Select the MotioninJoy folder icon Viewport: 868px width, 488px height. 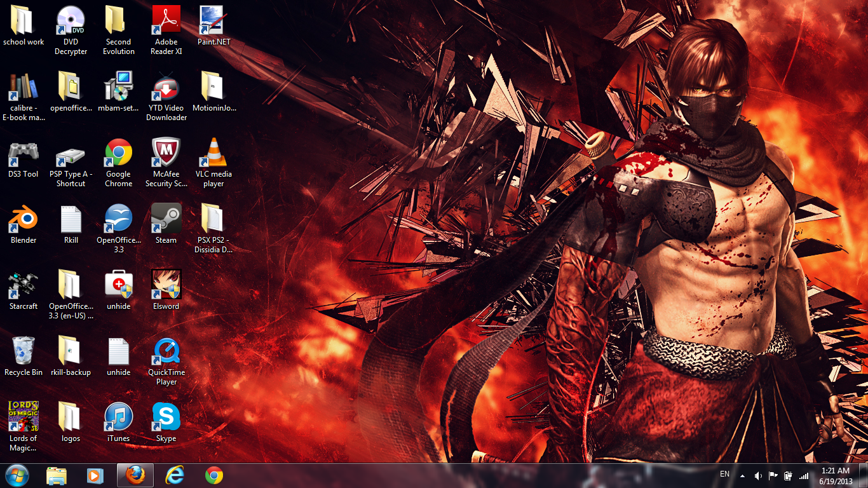(214, 86)
